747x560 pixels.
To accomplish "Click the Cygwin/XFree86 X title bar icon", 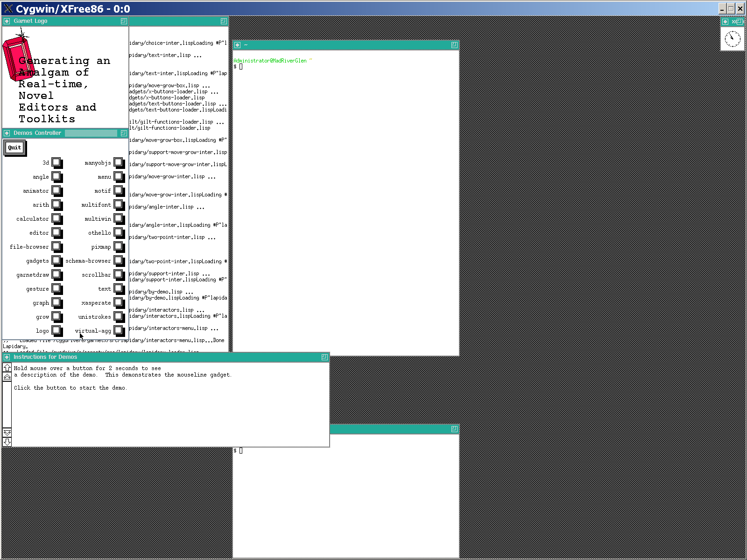I will 8,9.
